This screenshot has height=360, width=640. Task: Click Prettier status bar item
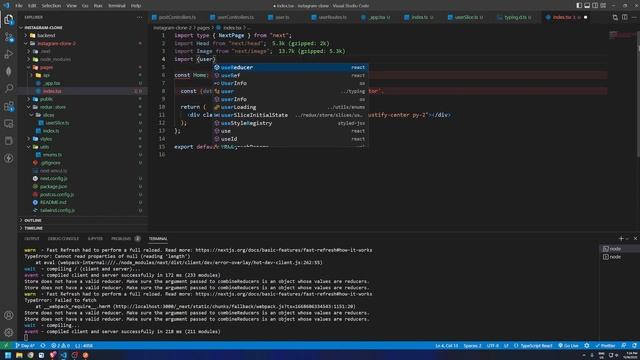coord(605,346)
